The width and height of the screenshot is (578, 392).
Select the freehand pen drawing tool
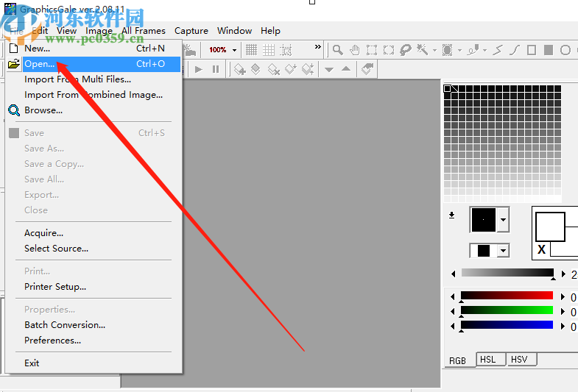click(473, 50)
